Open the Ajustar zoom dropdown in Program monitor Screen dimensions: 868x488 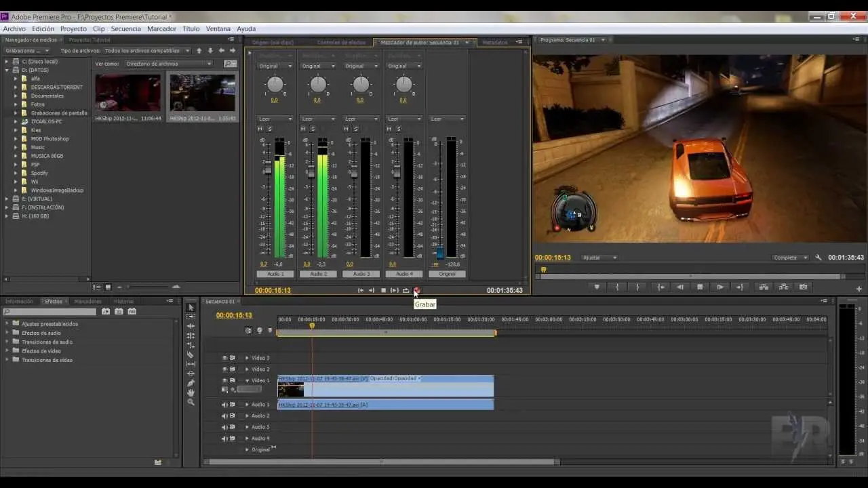[601, 258]
